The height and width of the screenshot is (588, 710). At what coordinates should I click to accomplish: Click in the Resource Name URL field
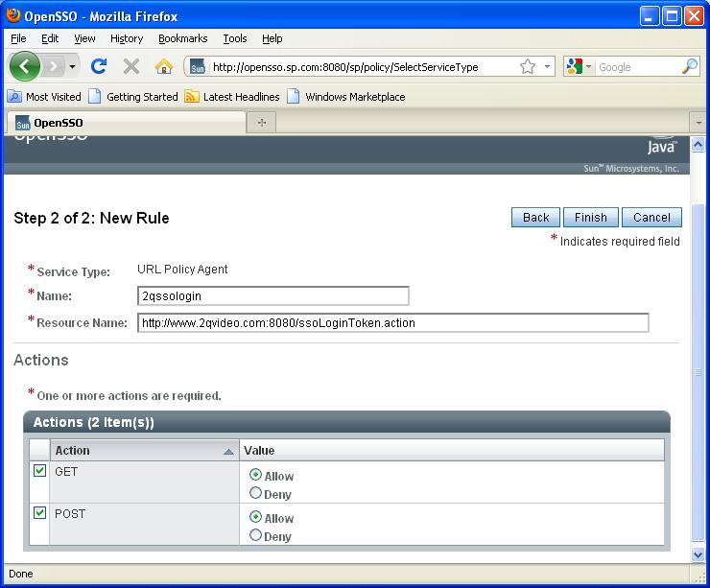coord(393,322)
